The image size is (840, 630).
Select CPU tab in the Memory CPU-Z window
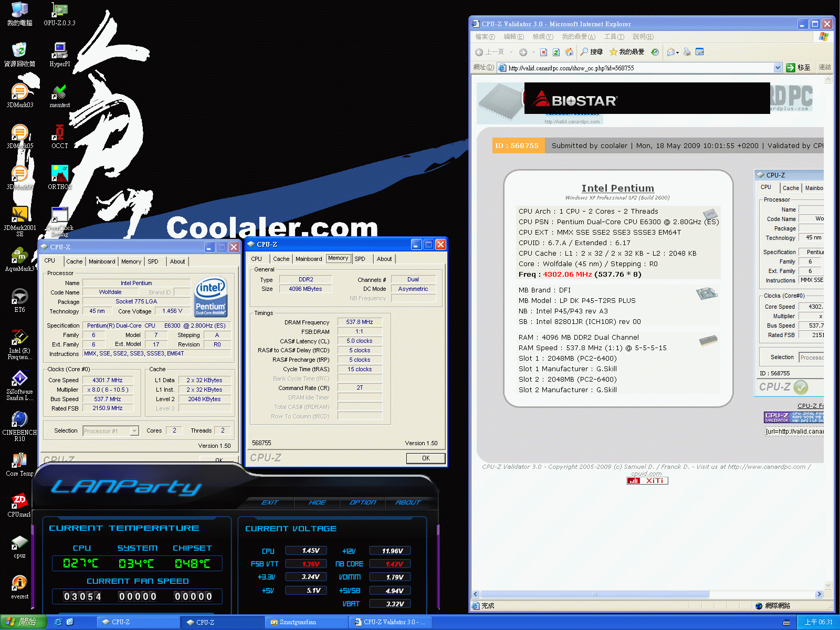pyautogui.click(x=256, y=259)
